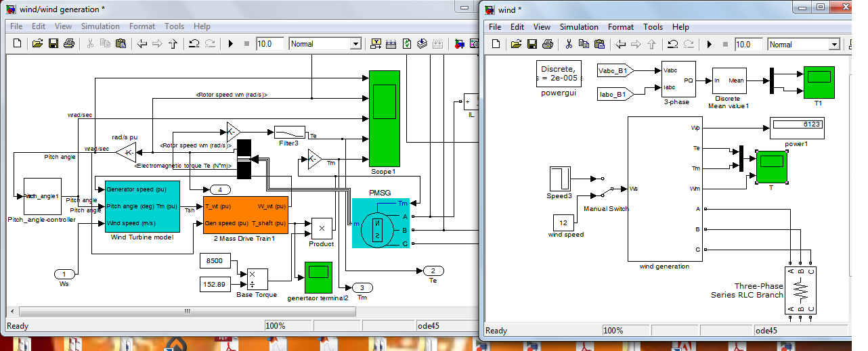
Task: Select the constant block 152.89
Action: tap(215, 284)
